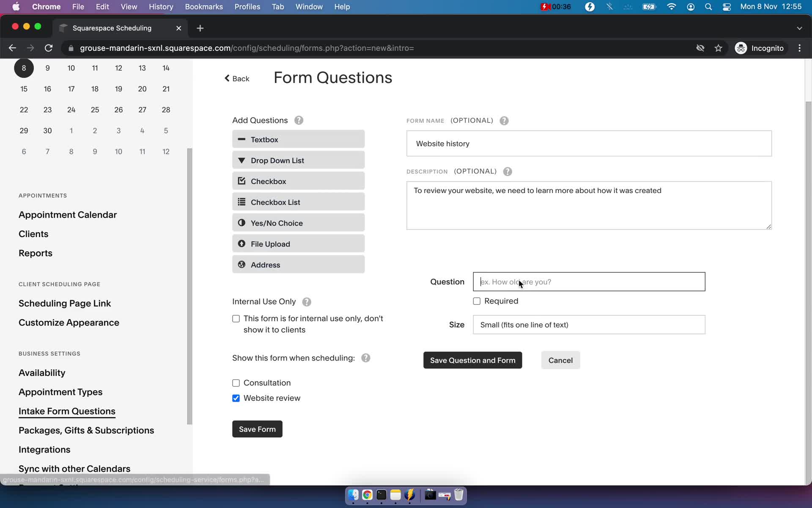The width and height of the screenshot is (812, 508).
Task: Open help icon beside Description label
Action: click(507, 171)
